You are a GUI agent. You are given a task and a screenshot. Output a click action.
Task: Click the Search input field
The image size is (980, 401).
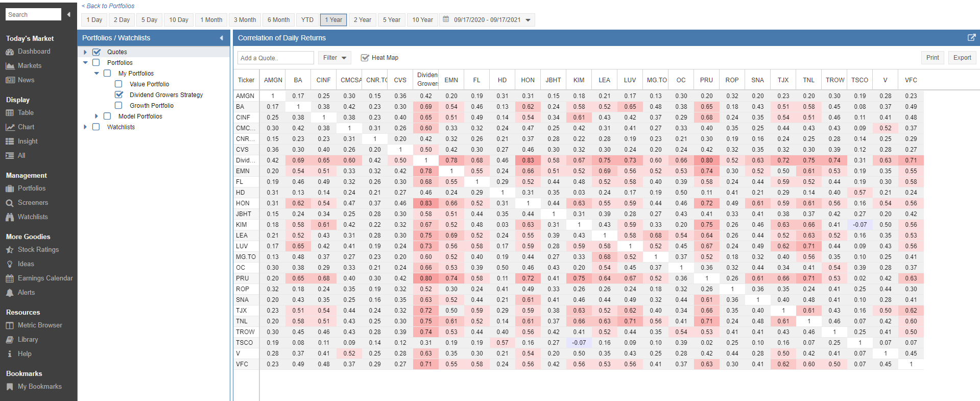coord(33,14)
